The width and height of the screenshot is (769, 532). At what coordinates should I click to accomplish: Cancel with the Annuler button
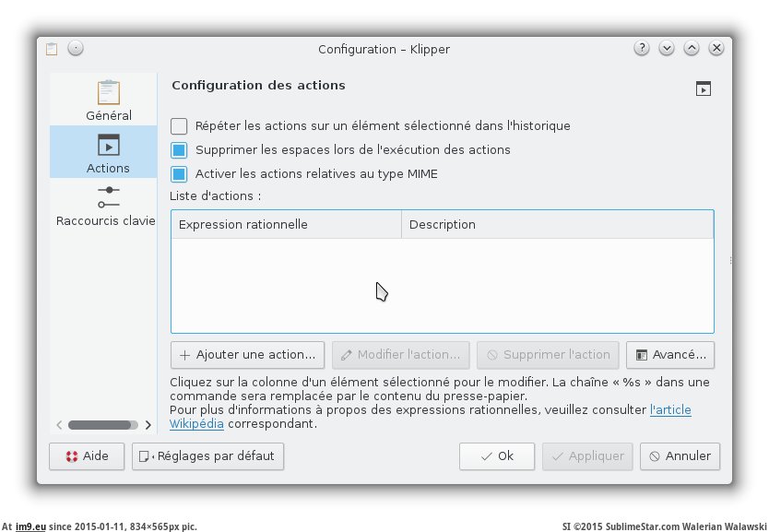coord(680,456)
